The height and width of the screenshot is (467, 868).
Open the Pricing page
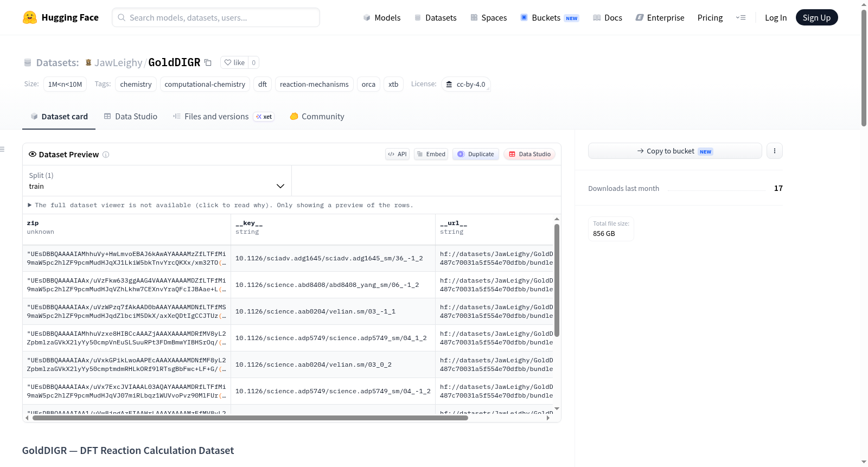pyautogui.click(x=710, y=17)
